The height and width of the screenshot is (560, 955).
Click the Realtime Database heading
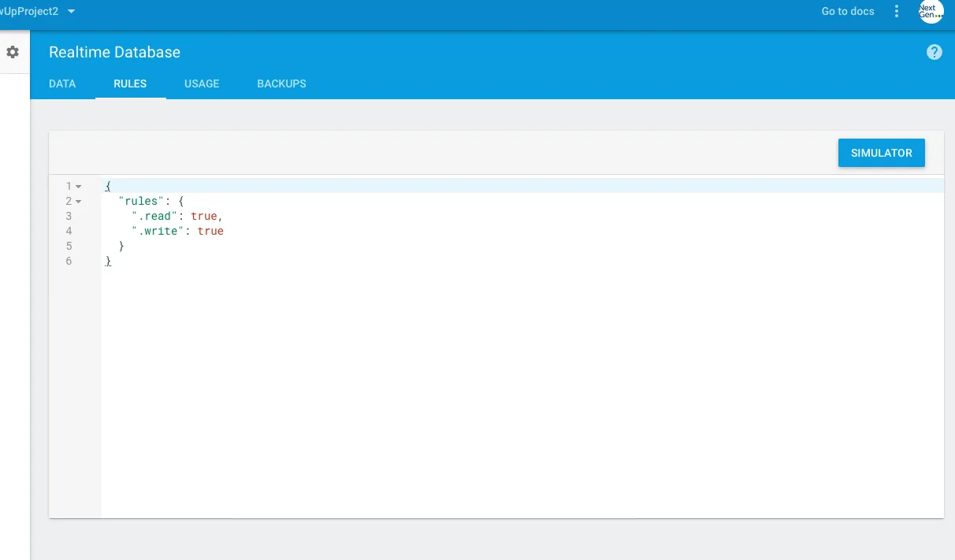(x=114, y=52)
